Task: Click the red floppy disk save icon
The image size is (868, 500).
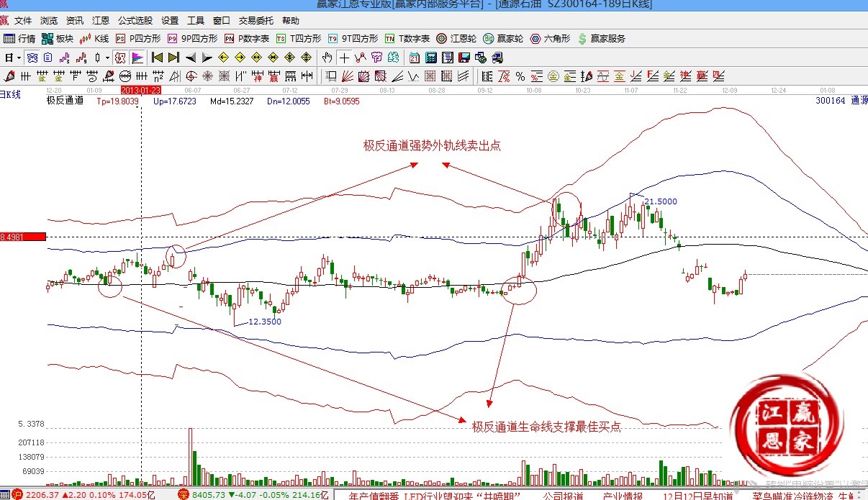Action: [x=464, y=58]
